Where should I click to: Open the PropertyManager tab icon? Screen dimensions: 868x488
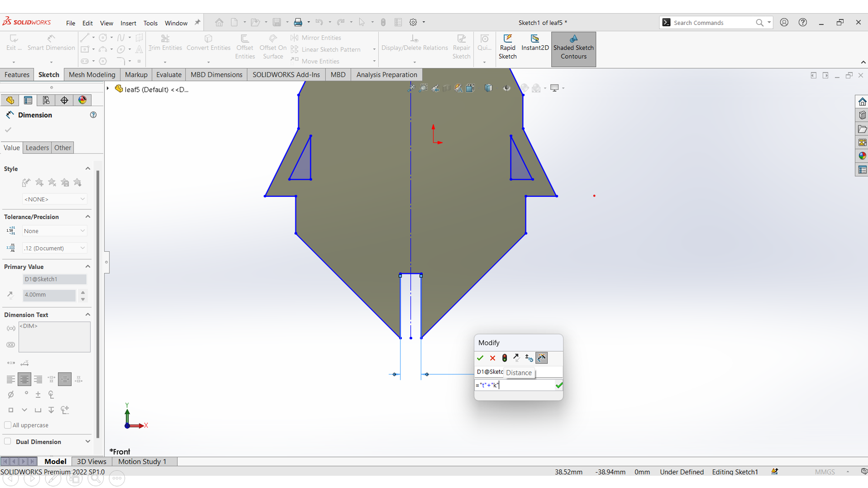tap(28, 100)
